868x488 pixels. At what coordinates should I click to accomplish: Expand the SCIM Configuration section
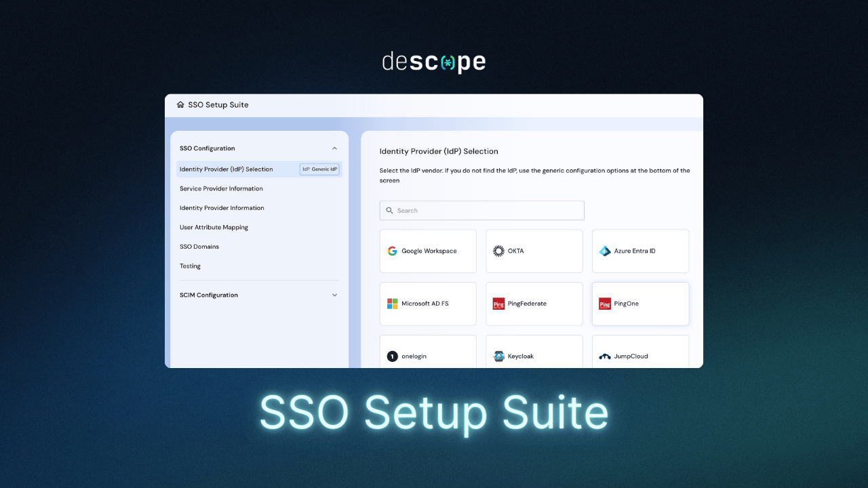(334, 295)
